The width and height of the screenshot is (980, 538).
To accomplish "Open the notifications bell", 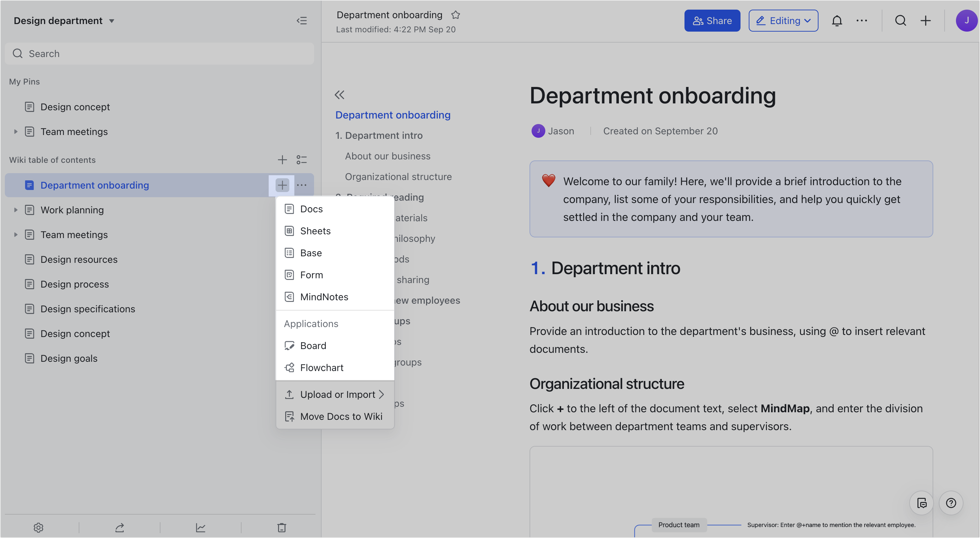I will (x=837, y=21).
